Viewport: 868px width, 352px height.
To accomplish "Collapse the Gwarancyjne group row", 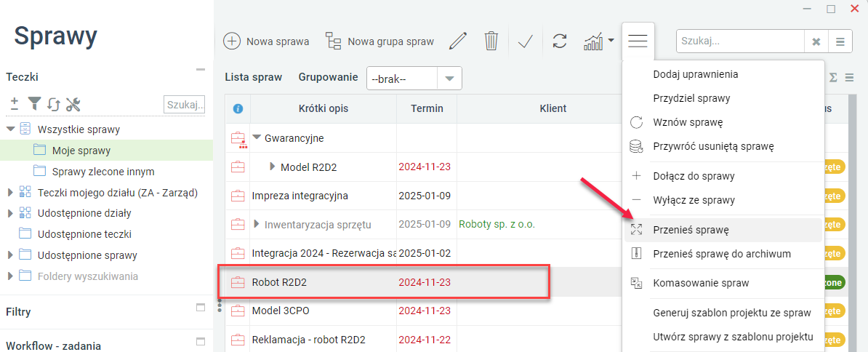I will (257, 137).
